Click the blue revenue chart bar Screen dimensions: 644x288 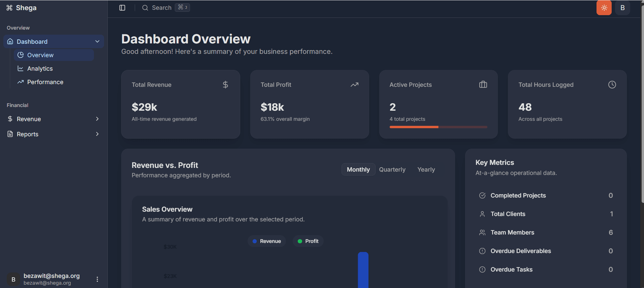[x=363, y=270]
